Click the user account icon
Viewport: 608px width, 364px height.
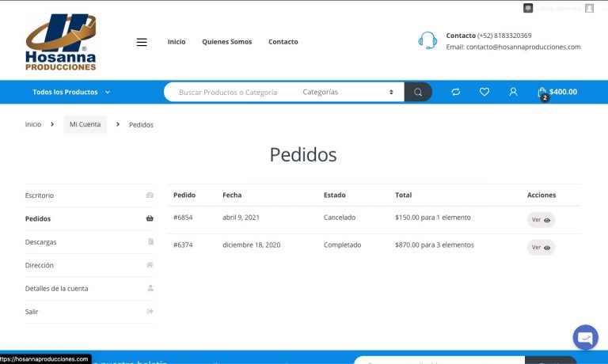(x=513, y=92)
